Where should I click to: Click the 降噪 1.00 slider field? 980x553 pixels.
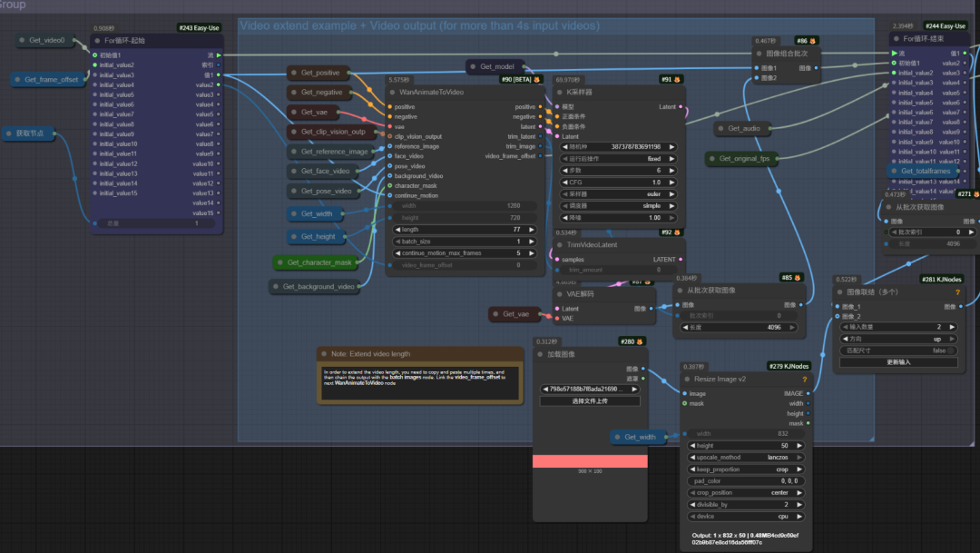click(618, 218)
